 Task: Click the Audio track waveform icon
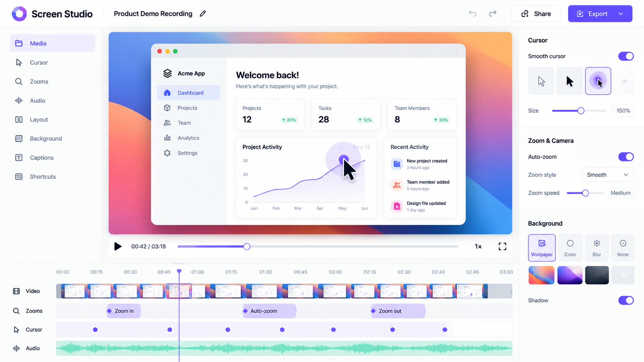16,349
